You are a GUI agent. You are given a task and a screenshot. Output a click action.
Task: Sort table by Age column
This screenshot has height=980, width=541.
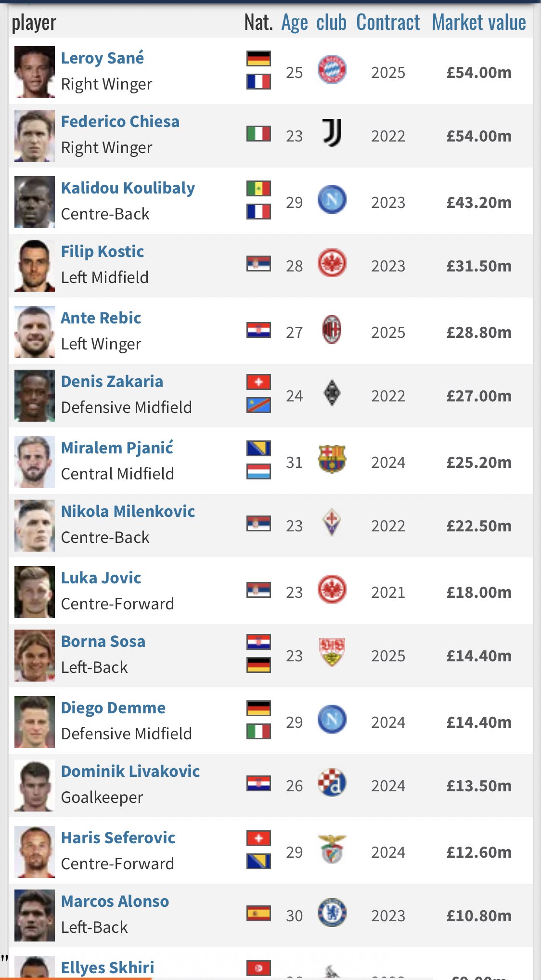point(295,22)
